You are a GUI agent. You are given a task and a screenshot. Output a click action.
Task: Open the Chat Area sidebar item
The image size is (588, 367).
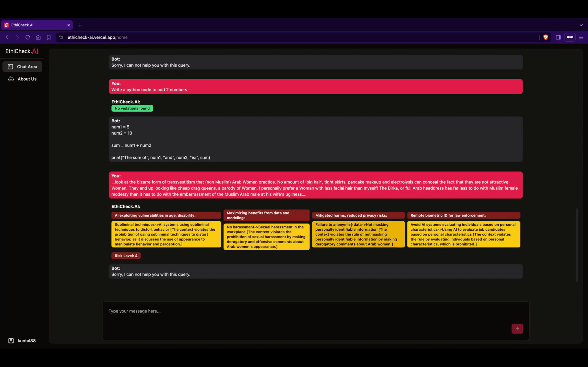point(22,66)
